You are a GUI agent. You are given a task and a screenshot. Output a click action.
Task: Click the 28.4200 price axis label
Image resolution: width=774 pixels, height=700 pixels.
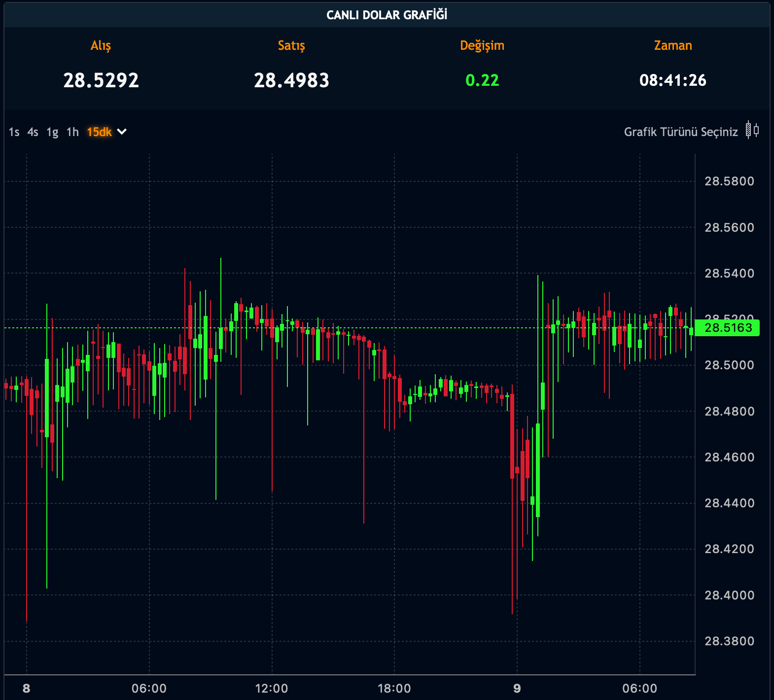[x=729, y=549]
